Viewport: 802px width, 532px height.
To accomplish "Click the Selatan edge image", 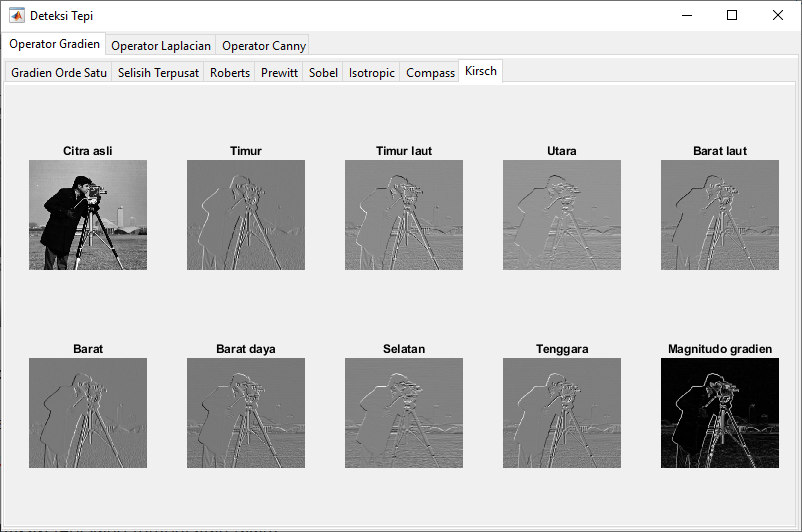I will pyautogui.click(x=404, y=413).
